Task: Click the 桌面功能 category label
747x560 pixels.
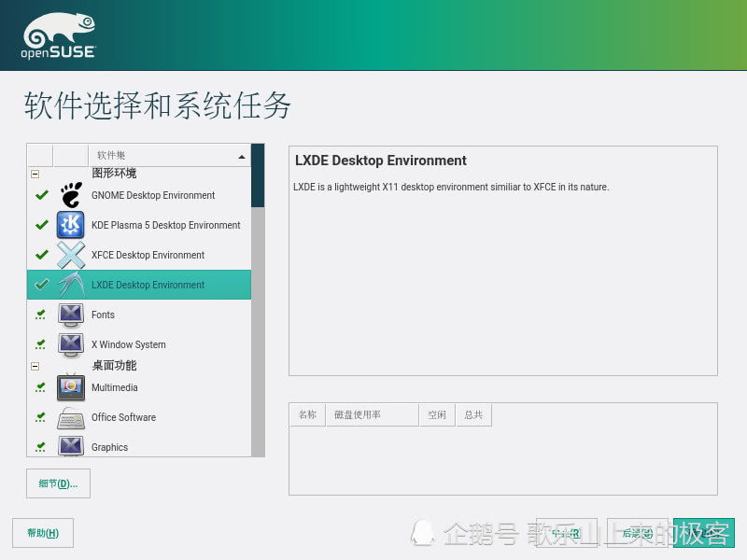Action: pyautogui.click(x=114, y=365)
